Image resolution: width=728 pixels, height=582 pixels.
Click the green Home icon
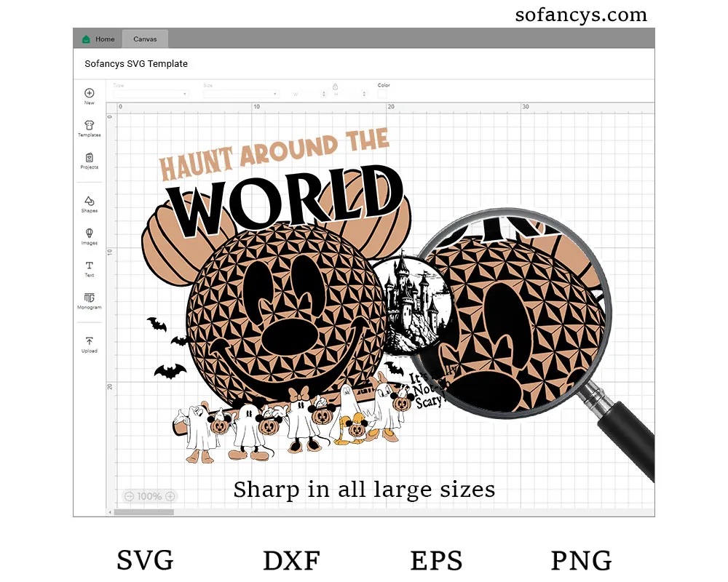(x=86, y=39)
